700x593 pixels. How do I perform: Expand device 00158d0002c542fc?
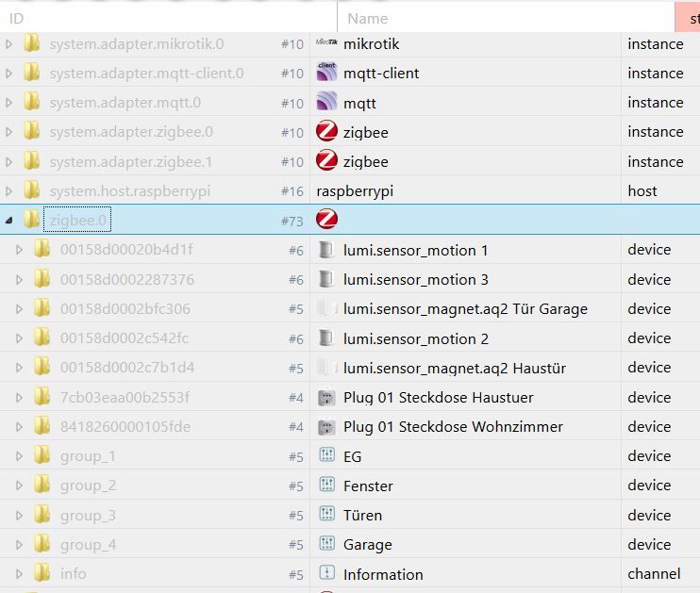click(x=19, y=338)
